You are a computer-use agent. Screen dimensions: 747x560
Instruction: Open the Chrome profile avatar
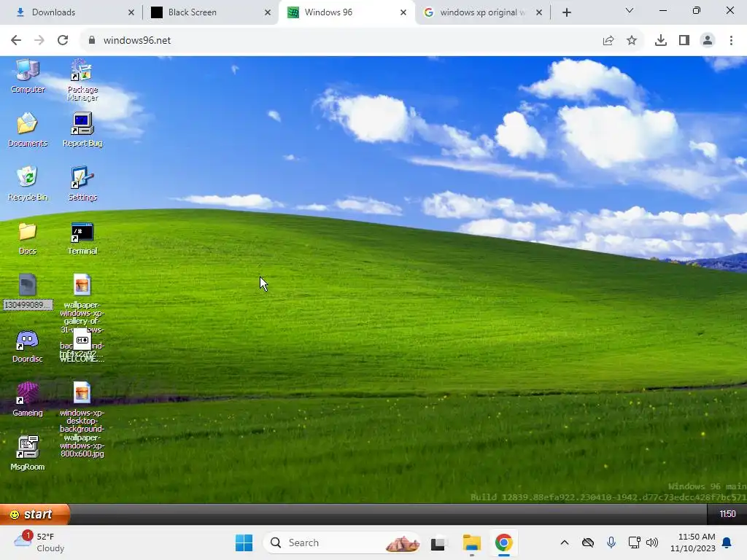(708, 40)
